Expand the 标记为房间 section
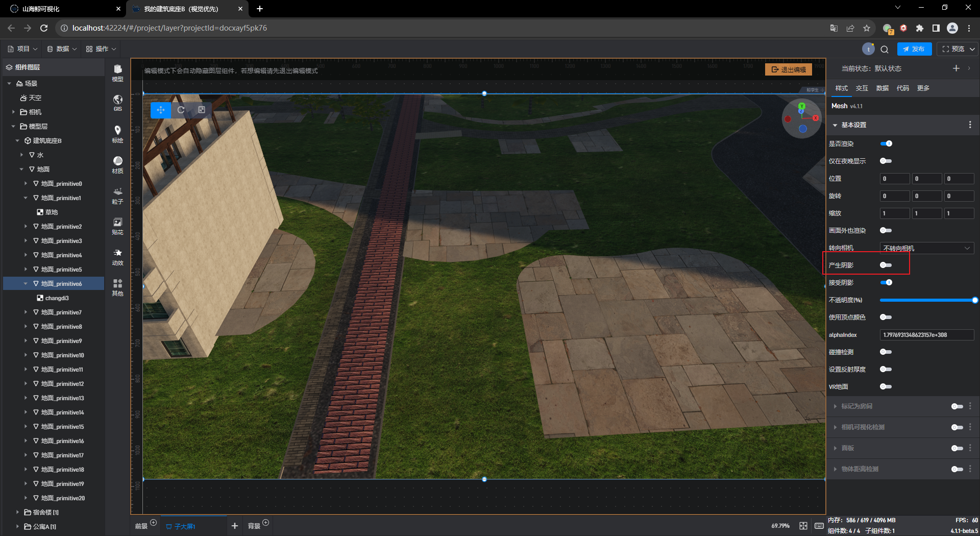The image size is (980, 536). (x=856, y=406)
